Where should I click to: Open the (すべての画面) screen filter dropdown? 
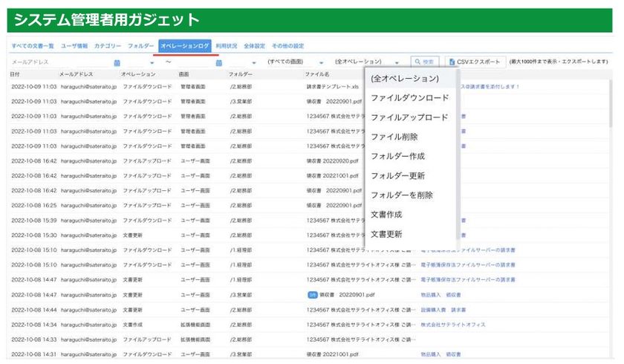coord(295,62)
